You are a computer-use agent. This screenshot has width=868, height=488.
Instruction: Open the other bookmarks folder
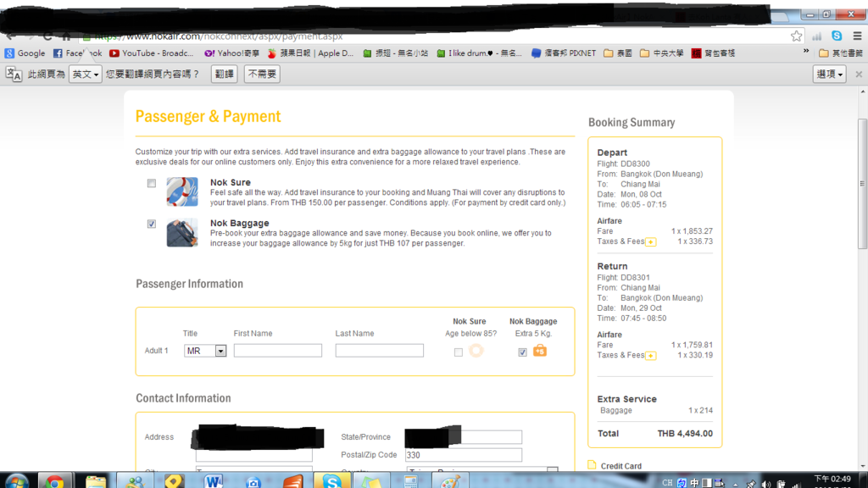click(x=841, y=53)
